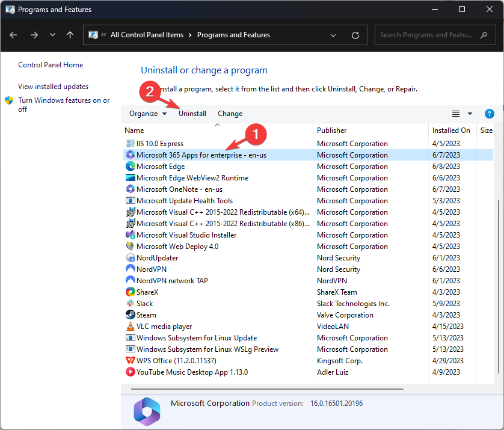Click the Microsoft Edge program name
This screenshot has width=504, height=430.
click(161, 167)
